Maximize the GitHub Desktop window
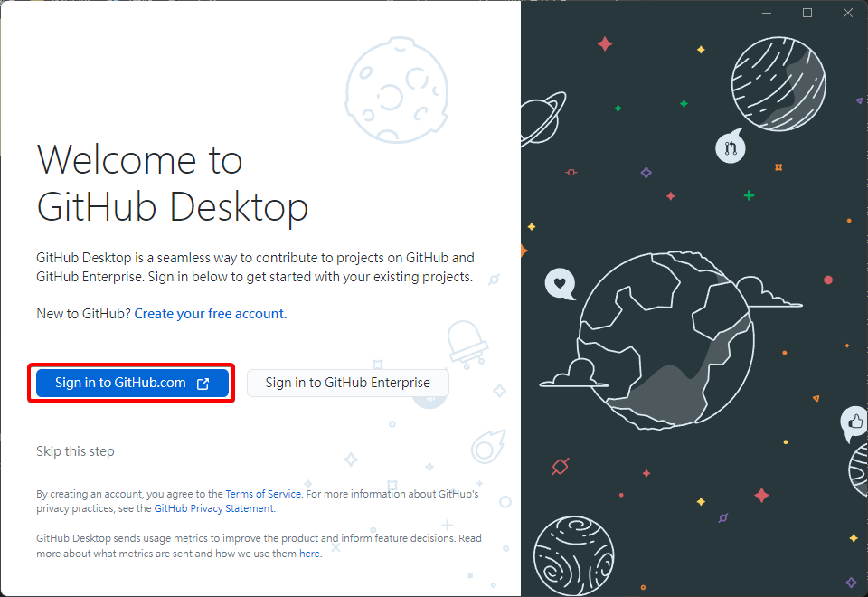Image resolution: width=868 pixels, height=597 pixels. [x=807, y=13]
